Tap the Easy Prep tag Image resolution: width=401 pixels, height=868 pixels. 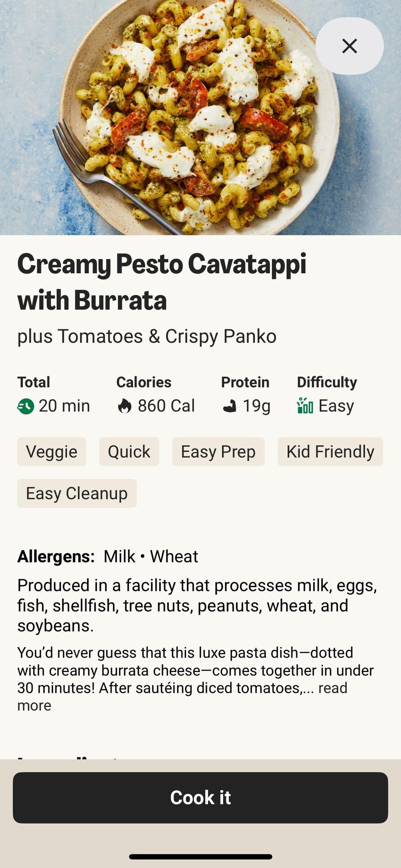(x=218, y=452)
